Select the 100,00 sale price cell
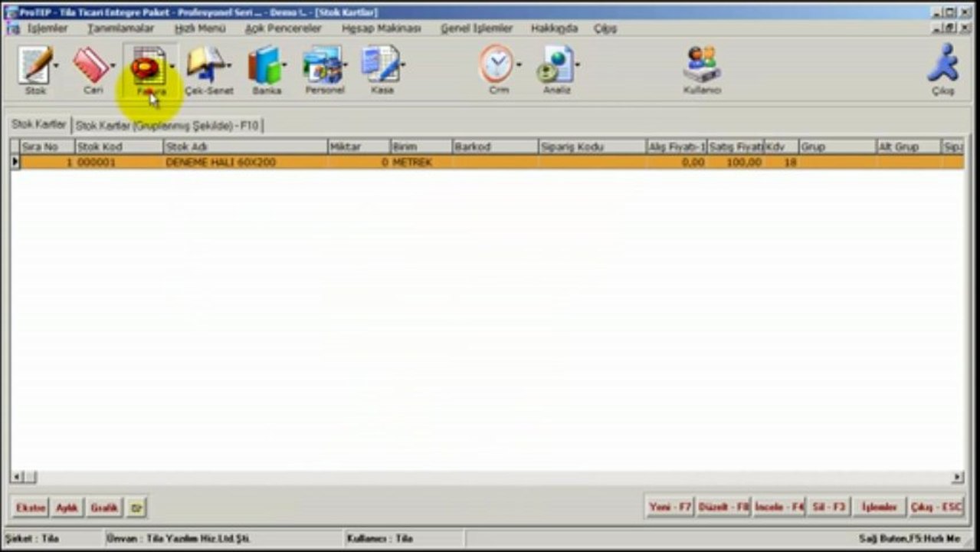Screen dimensions: 980x552 pos(736,163)
